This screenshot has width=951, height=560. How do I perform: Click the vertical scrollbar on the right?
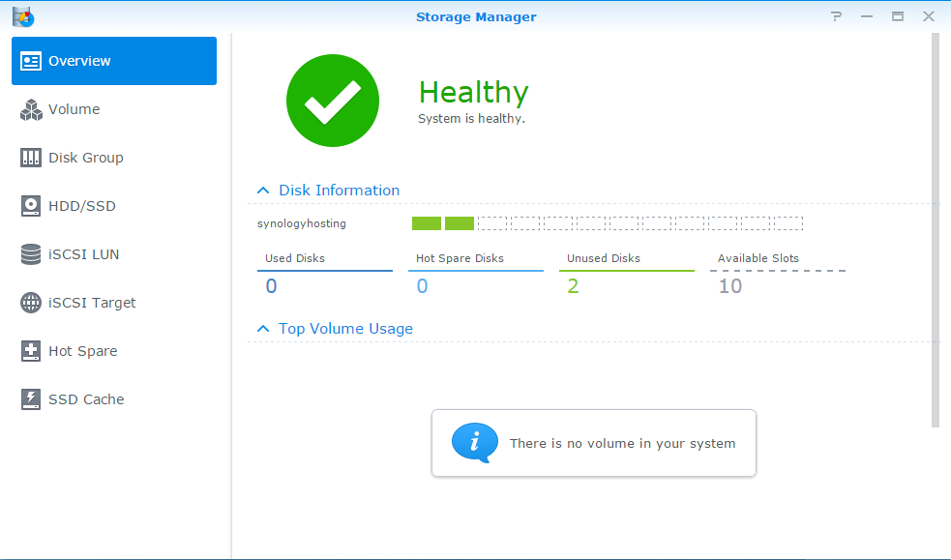tap(936, 230)
